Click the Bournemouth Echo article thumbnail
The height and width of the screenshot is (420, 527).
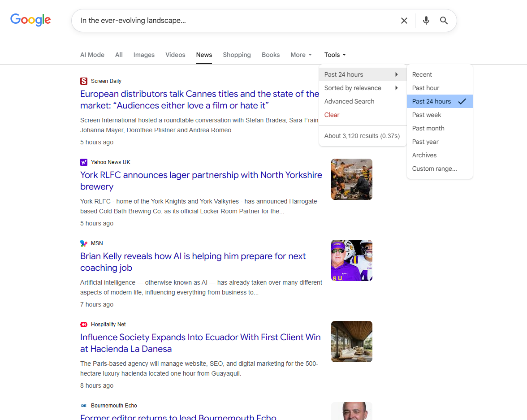(x=351, y=411)
